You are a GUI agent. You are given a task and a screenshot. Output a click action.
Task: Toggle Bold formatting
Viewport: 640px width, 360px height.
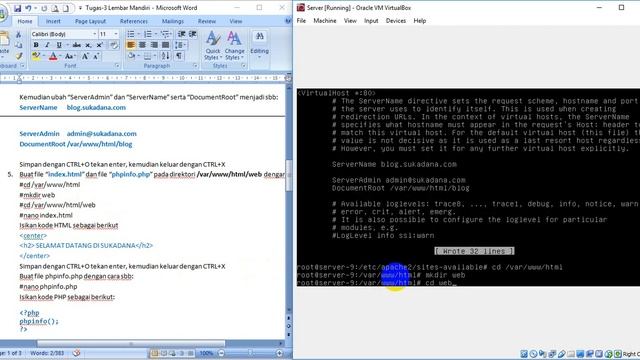tap(36, 45)
